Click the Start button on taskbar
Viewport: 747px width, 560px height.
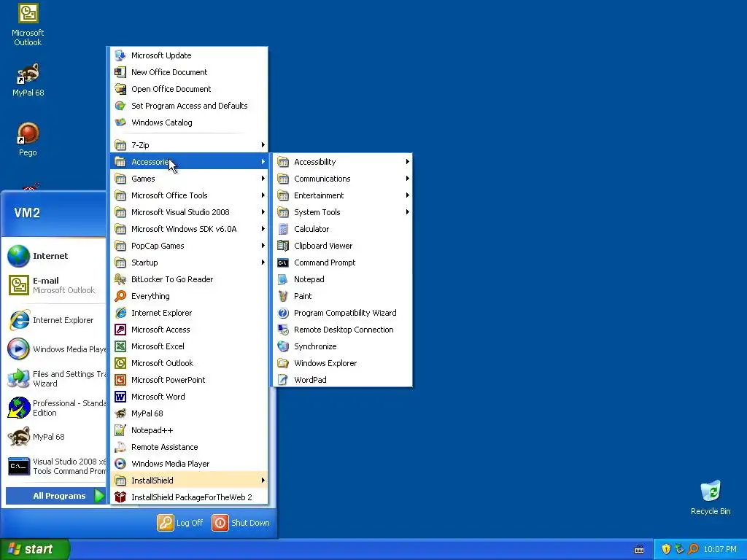35,549
